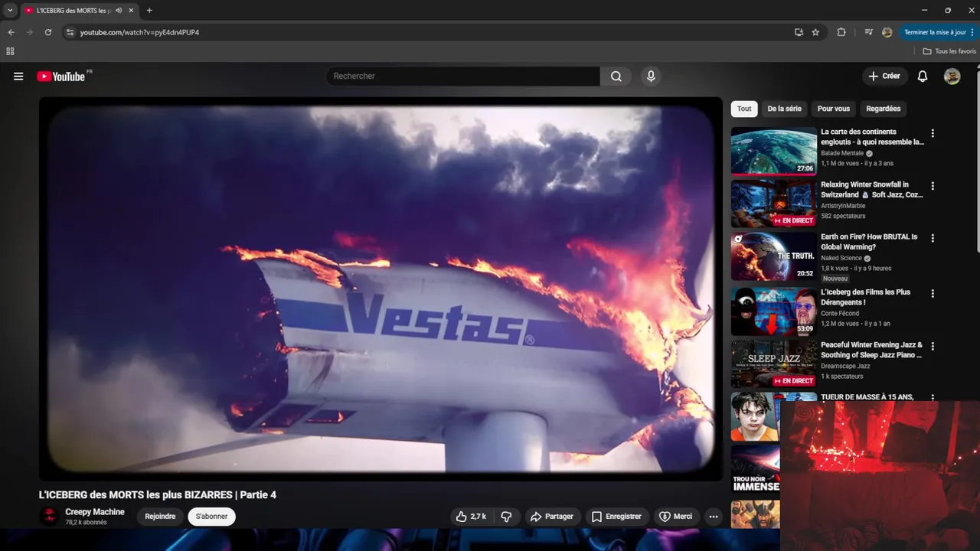Click the browser back arrow
This screenshot has width=980, height=551.
coord(11,32)
